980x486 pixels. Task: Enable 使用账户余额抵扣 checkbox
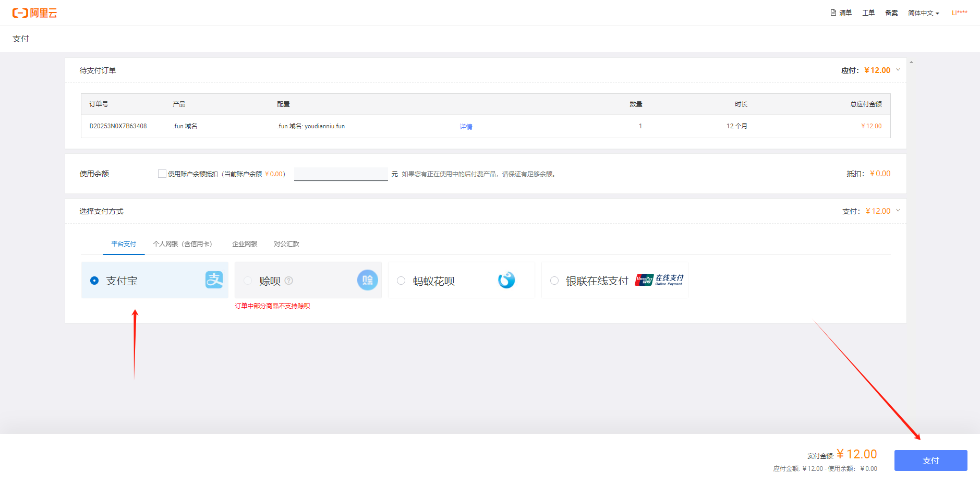coord(162,173)
